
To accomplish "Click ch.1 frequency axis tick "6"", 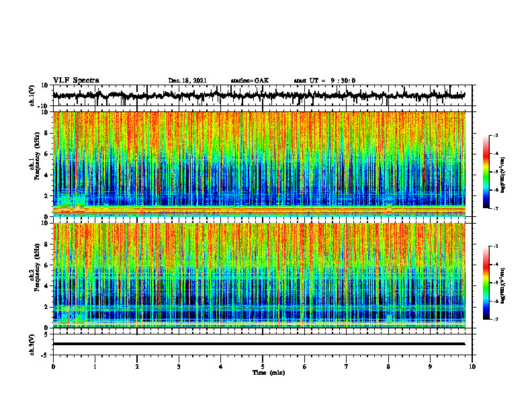I will click(x=47, y=154).
